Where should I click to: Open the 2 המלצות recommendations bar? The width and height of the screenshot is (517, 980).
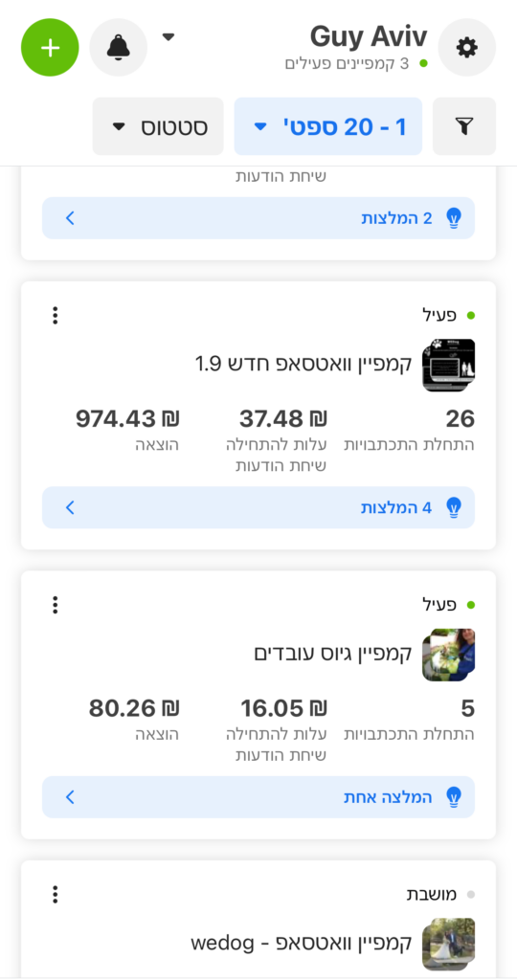258,218
